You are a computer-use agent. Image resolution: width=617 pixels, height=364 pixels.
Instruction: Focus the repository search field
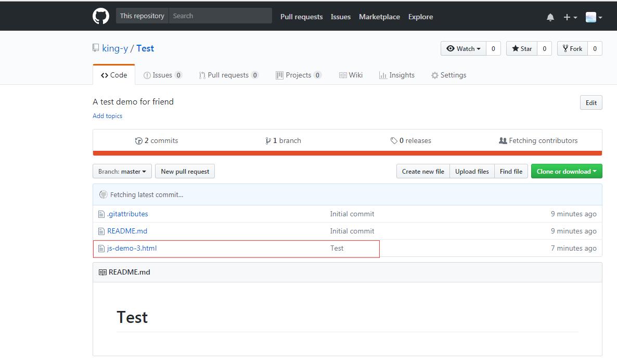(x=220, y=16)
